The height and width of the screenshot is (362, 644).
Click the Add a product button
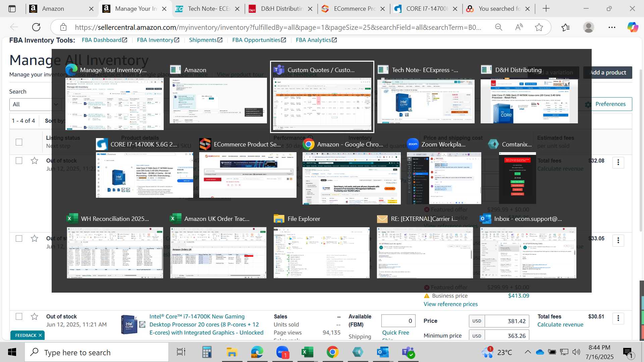pos(608,72)
